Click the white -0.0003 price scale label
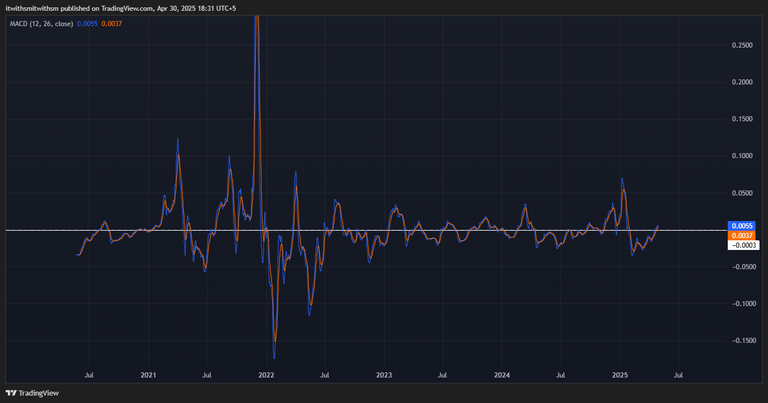Viewport: 768px width, 403px height. pyautogui.click(x=743, y=245)
